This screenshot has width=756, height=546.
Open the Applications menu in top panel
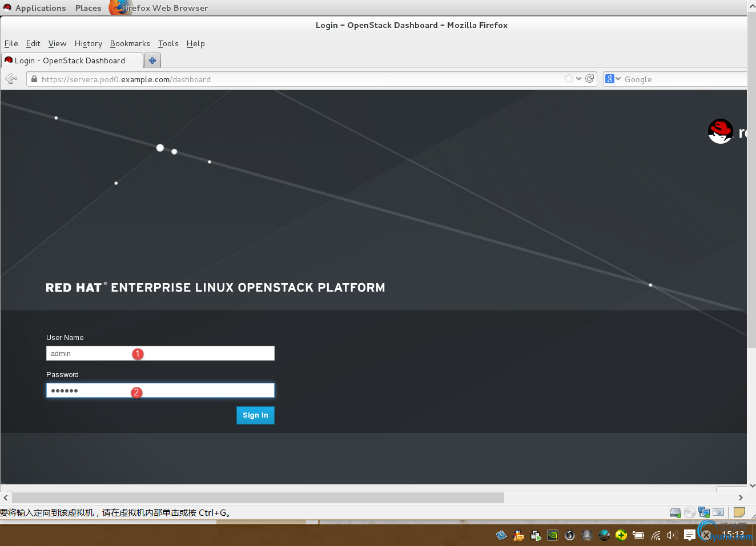pos(41,8)
